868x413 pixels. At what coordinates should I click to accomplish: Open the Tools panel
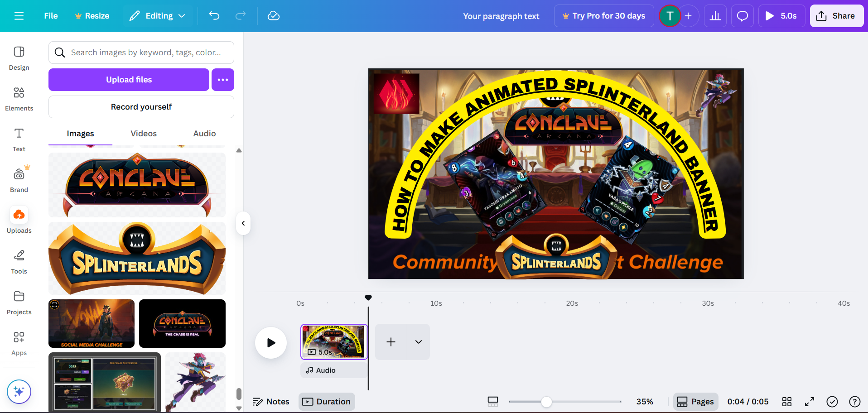coord(19,262)
